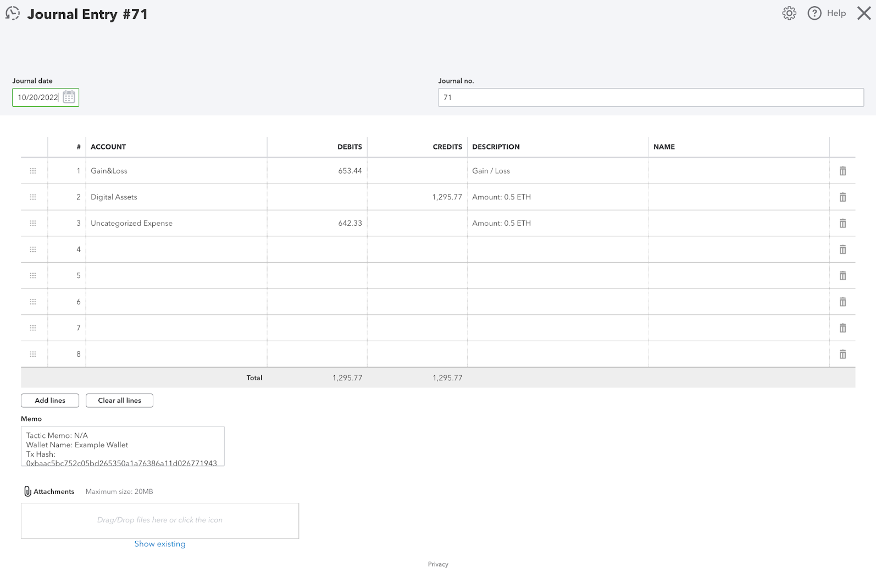Select the Journal no. input field
The width and height of the screenshot is (876, 588).
point(651,97)
